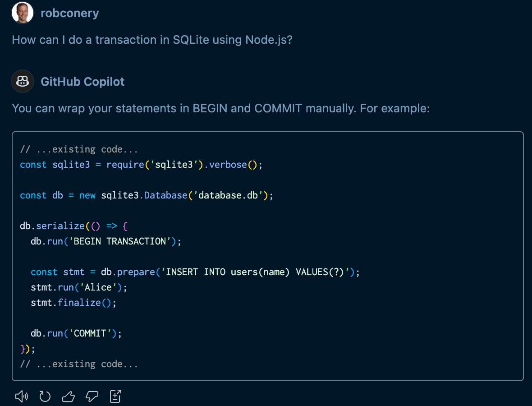Click the read aloud speaker icon
Viewport: 532px width, 406px height.
(21, 396)
